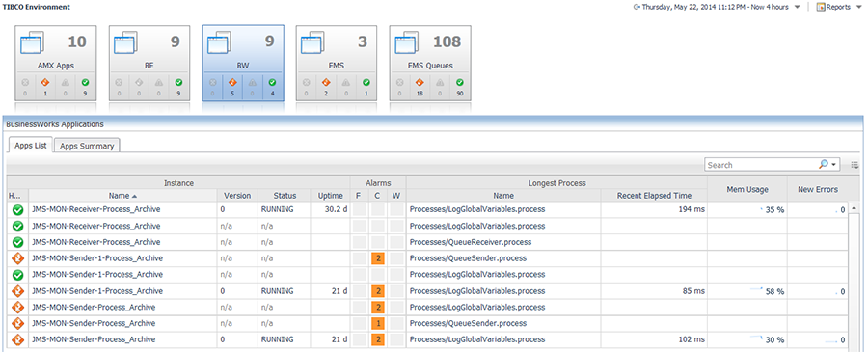This screenshot has width=868, height=352.
Task: Open the time range dropdown arrow
Action: [x=797, y=7]
